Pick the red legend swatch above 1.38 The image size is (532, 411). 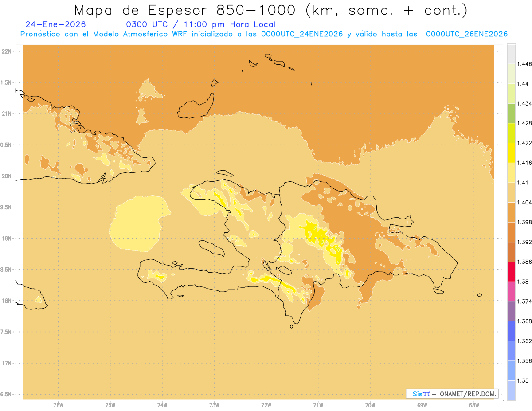tap(511, 272)
